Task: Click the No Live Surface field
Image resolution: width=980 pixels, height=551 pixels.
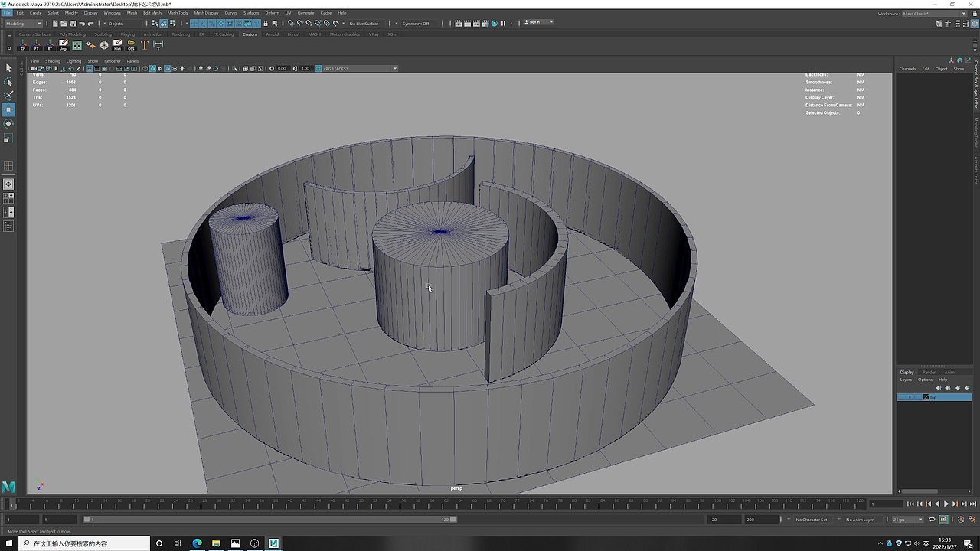Action: coord(366,24)
